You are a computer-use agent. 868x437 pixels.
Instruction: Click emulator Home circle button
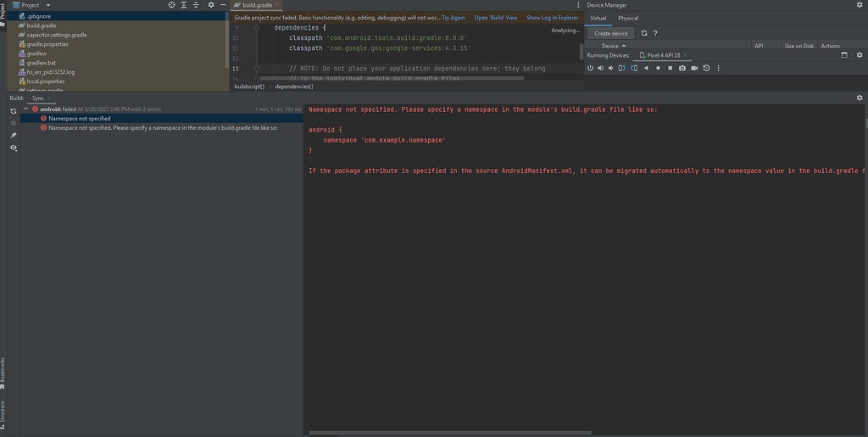[658, 68]
